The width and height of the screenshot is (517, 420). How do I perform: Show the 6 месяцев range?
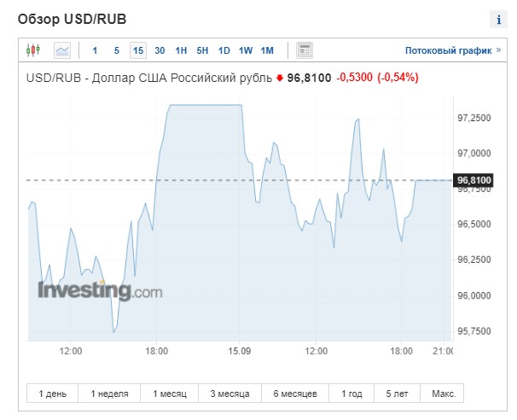295,394
